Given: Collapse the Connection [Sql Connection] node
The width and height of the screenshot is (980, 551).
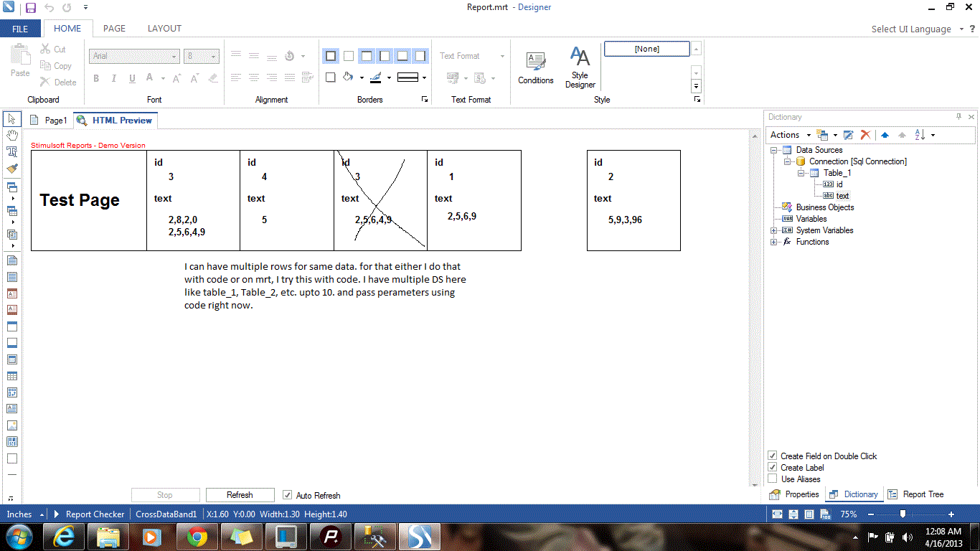Looking at the screenshot, I should [x=788, y=161].
